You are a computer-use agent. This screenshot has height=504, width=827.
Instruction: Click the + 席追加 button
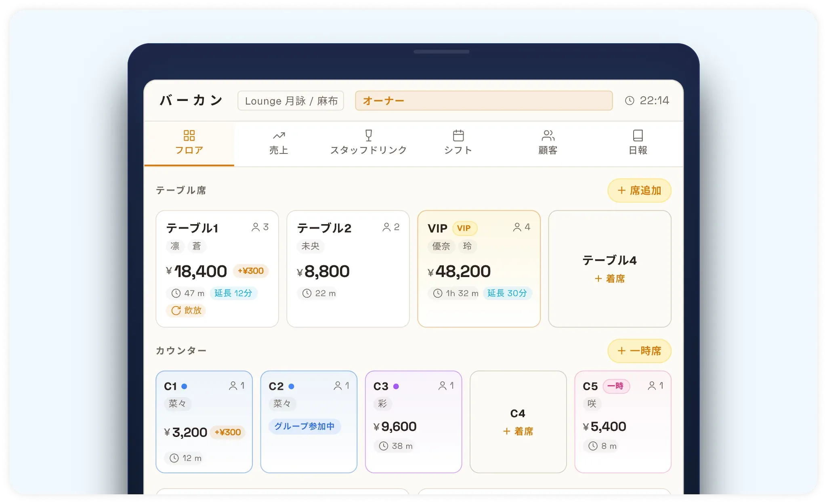(639, 190)
